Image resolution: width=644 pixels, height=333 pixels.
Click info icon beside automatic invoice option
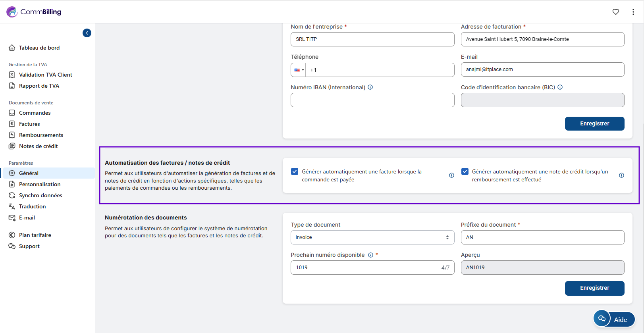point(451,175)
